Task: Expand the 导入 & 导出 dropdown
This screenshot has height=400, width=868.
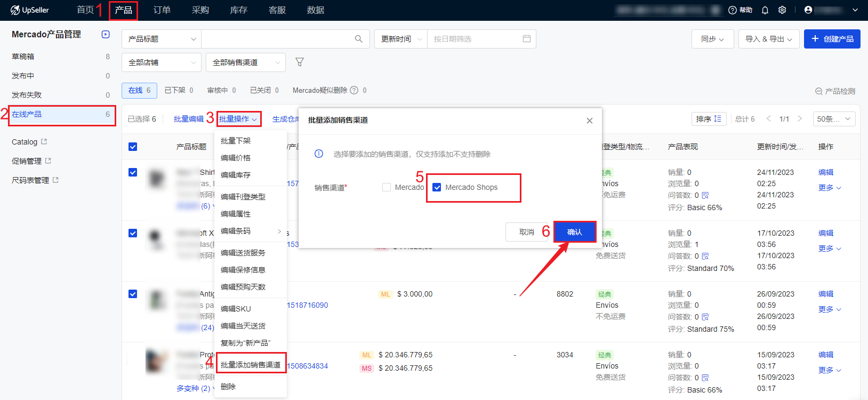Action: point(769,39)
